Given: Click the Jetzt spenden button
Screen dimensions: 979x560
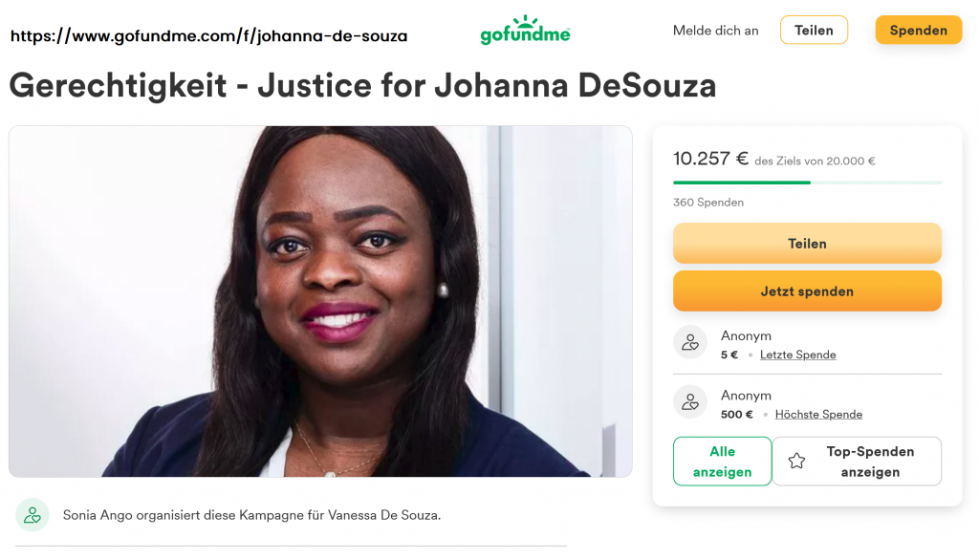Looking at the screenshot, I should 807,291.
